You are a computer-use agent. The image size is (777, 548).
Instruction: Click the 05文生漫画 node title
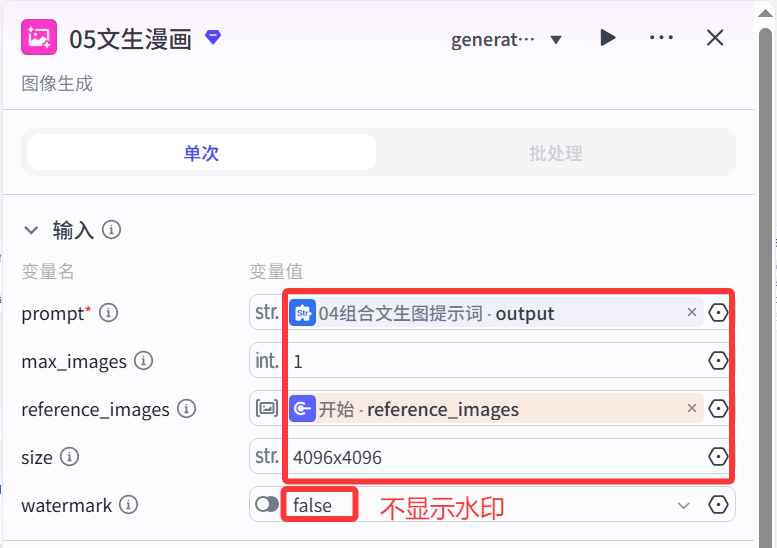(130, 39)
